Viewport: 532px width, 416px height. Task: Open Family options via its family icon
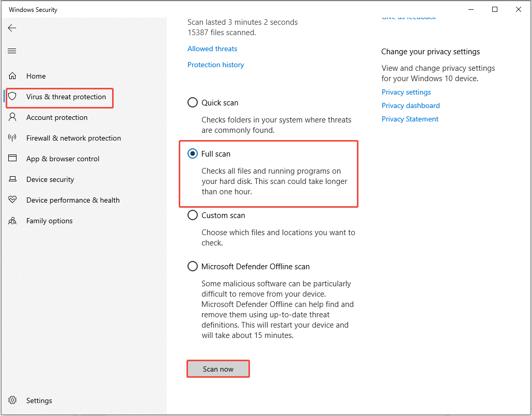tap(12, 221)
